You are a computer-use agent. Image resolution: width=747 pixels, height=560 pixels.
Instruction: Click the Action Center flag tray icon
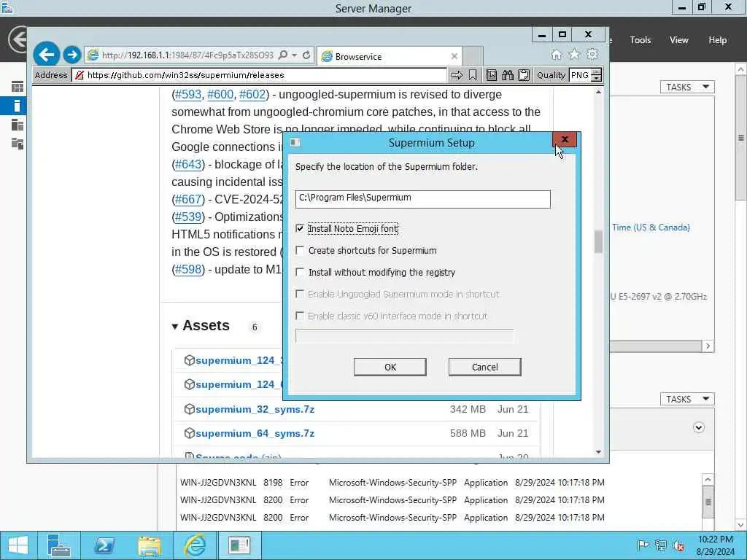coord(643,545)
